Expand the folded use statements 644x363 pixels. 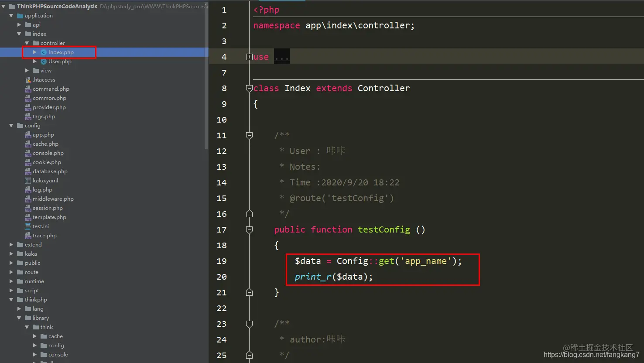tap(249, 57)
